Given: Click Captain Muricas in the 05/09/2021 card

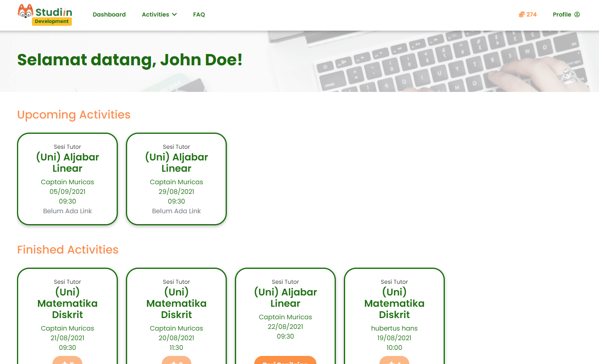Looking at the screenshot, I should [67, 182].
